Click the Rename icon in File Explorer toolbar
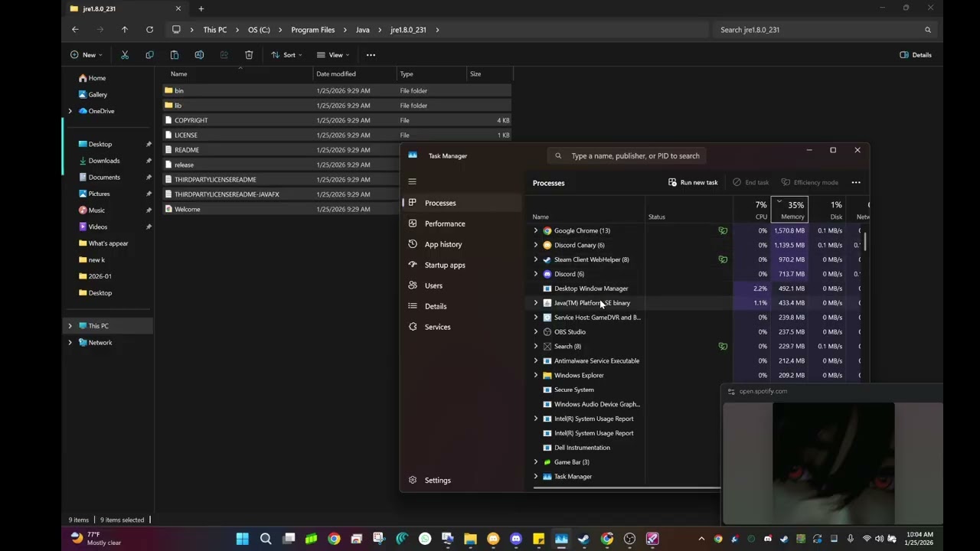 199,55
